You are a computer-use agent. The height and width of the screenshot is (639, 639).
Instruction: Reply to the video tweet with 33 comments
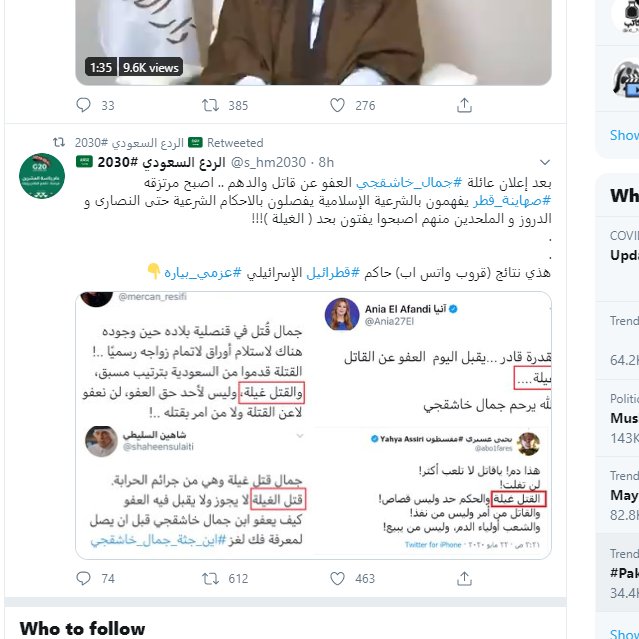tap(84, 105)
